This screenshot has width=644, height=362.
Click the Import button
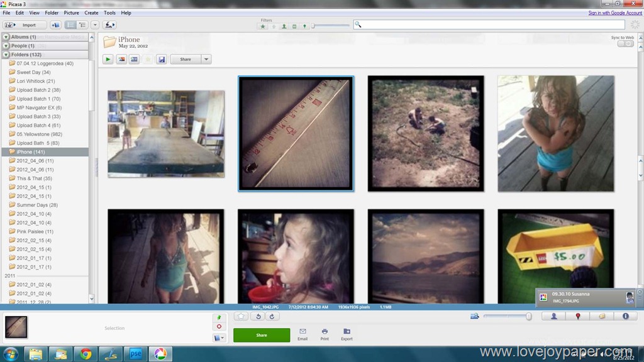25,25
